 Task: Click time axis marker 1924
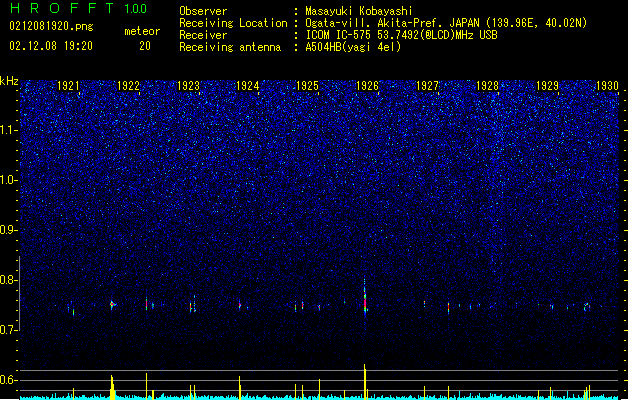pyautogui.click(x=248, y=86)
